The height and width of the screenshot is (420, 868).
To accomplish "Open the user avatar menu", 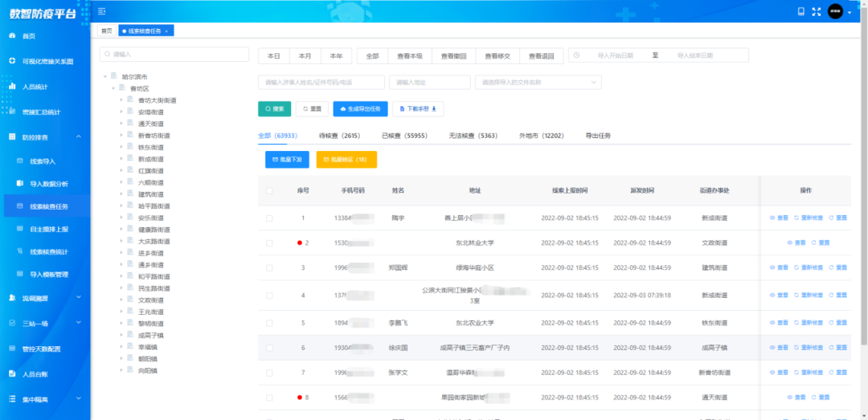I will (x=837, y=11).
